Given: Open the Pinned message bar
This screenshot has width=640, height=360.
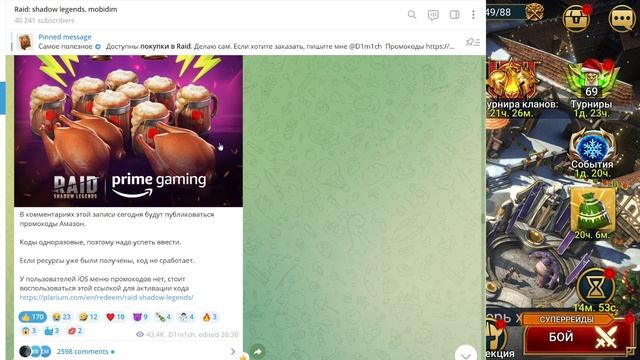Looking at the screenshot, I should pyautogui.click(x=246, y=42).
